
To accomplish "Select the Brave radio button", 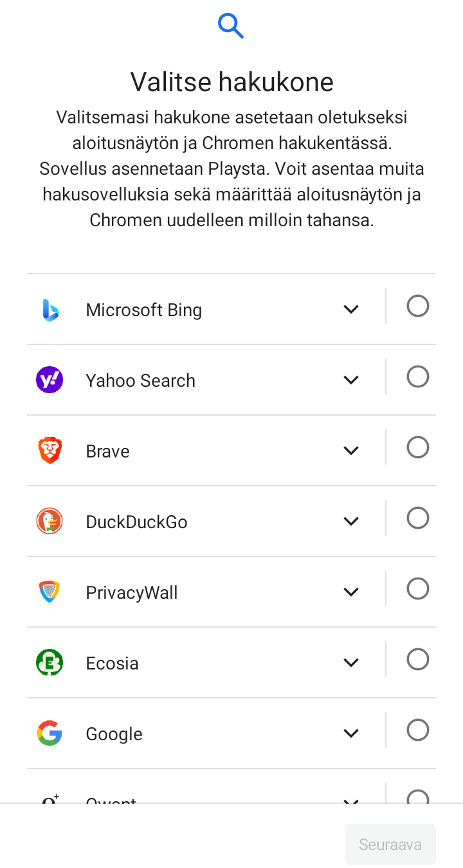I will coord(418,447).
